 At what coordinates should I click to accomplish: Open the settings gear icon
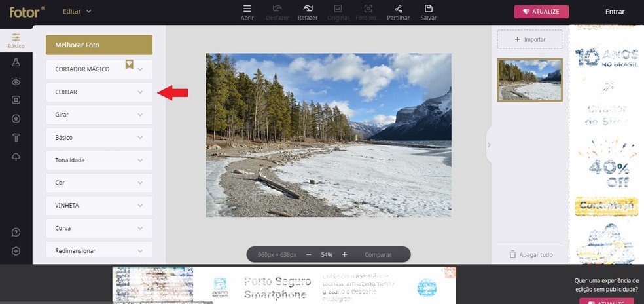pos(16,251)
